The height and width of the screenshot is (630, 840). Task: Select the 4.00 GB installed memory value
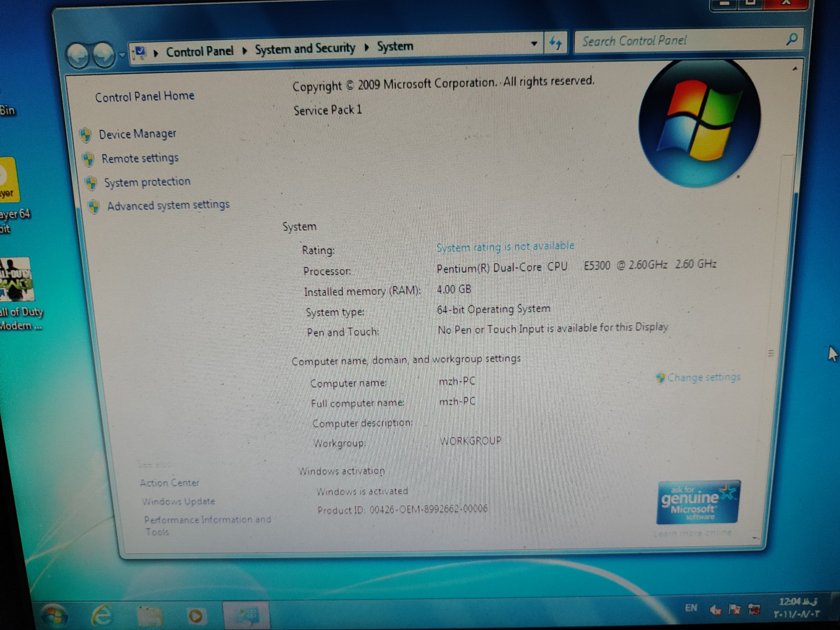[x=454, y=289]
